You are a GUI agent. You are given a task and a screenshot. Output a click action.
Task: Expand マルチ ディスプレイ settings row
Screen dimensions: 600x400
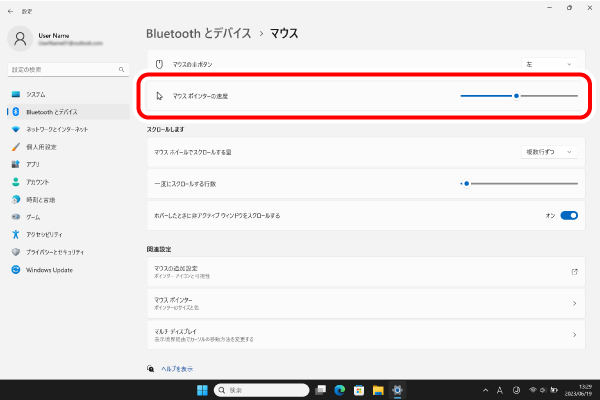[x=362, y=335]
